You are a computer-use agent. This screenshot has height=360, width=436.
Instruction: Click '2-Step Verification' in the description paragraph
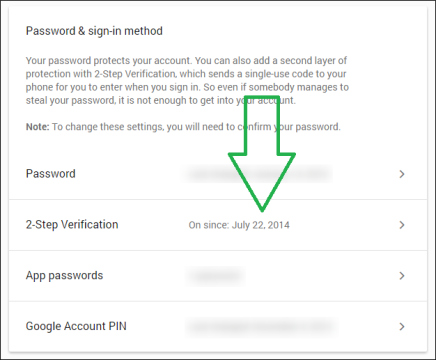point(135,74)
